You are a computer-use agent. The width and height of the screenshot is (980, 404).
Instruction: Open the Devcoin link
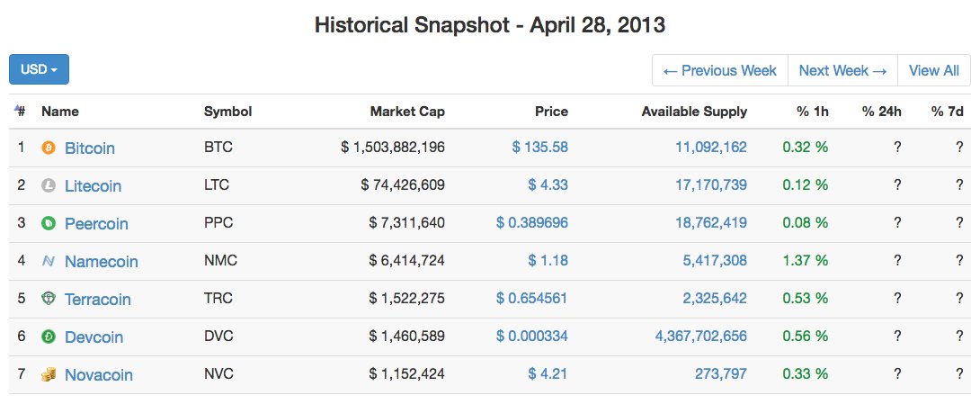click(x=94, y=337)
